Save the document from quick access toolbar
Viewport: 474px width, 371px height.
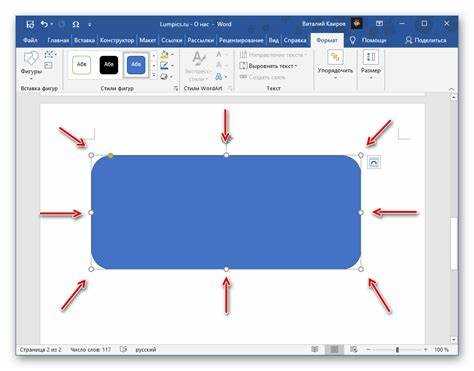(x=30, y=24)
